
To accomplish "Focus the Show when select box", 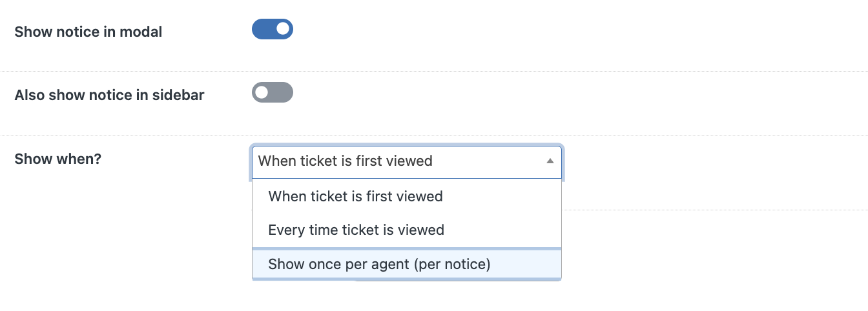I will point(407,161).
